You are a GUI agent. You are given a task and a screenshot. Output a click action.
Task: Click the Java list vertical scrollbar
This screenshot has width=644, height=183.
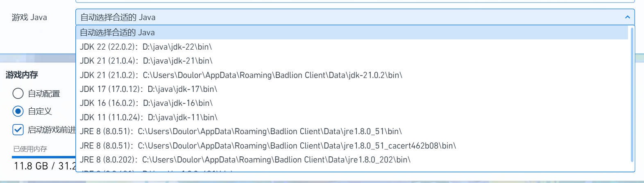coord(632,94)
